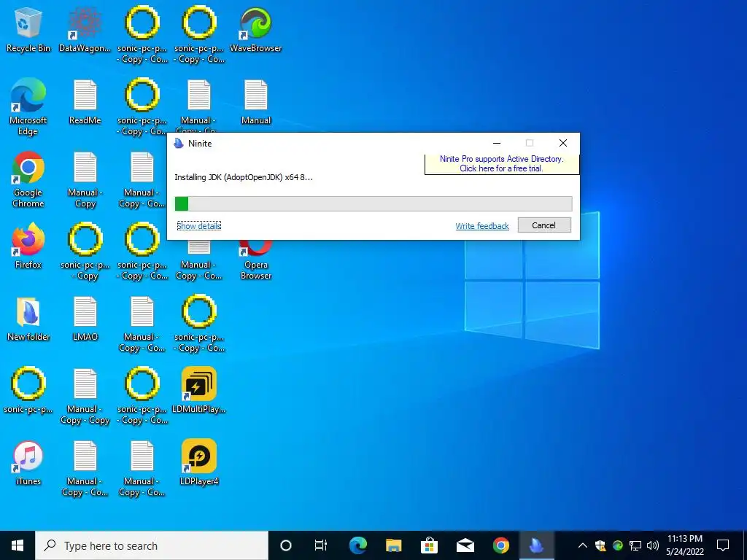Select the ReadMe text file on desktop
This screenshot has height=560, width=747.
[x=85, y=102]
